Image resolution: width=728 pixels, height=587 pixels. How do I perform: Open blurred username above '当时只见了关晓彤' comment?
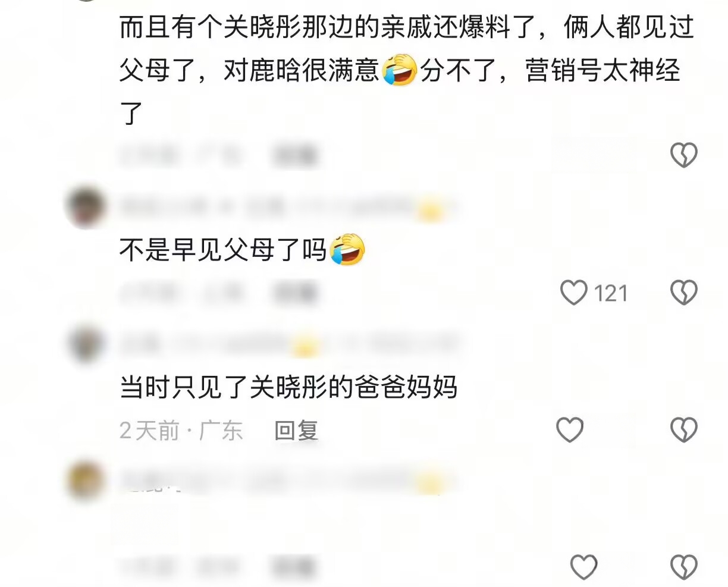(x=288, y=344)
